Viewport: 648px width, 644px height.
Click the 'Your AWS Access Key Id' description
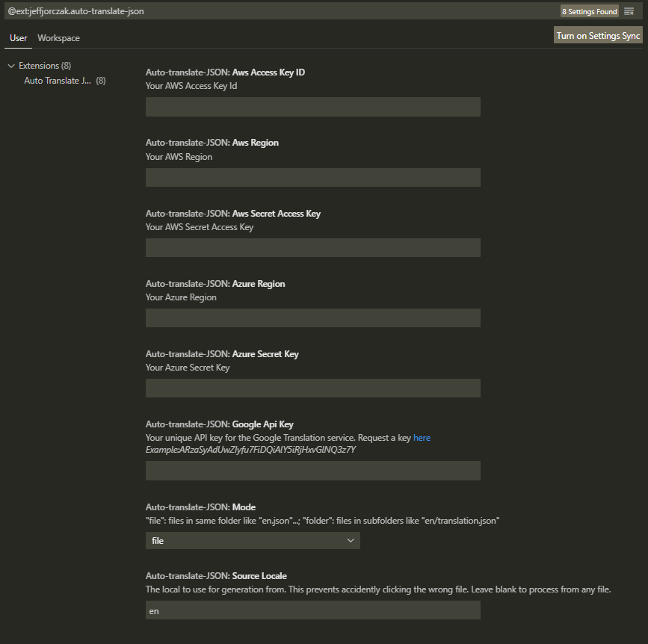[x=191, y=86]
